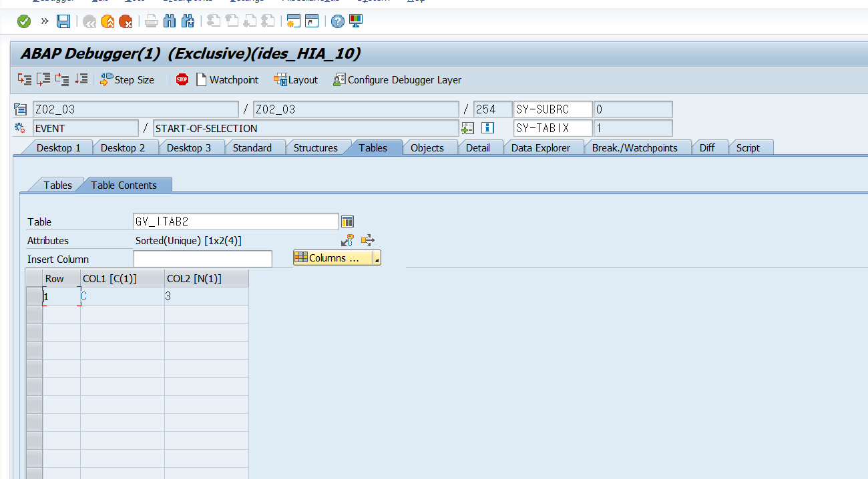Image resolution: width=868 pixels, height=479 pixels.
Task: Click the Find binoculars icon
Action: [x=170, y=21]
